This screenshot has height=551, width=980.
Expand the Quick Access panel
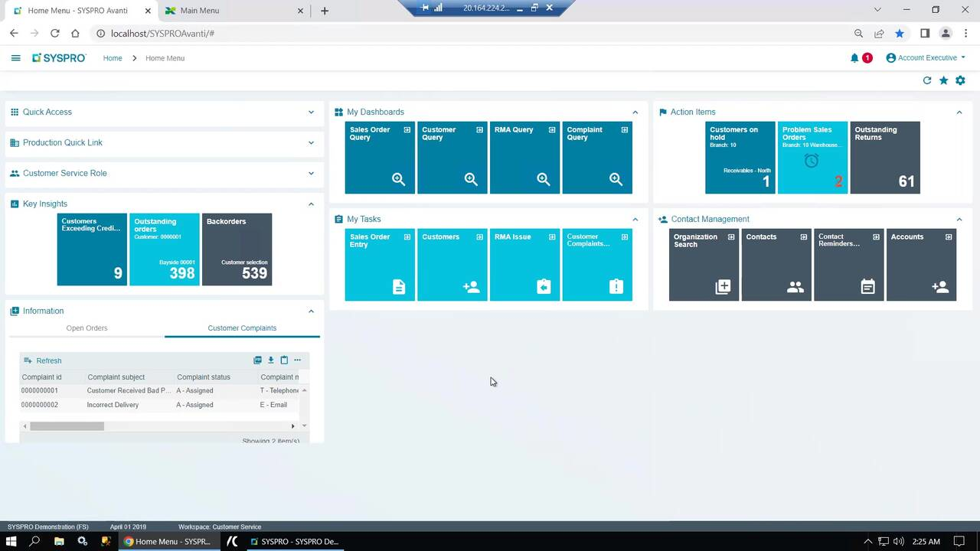[x=311, y=112]
